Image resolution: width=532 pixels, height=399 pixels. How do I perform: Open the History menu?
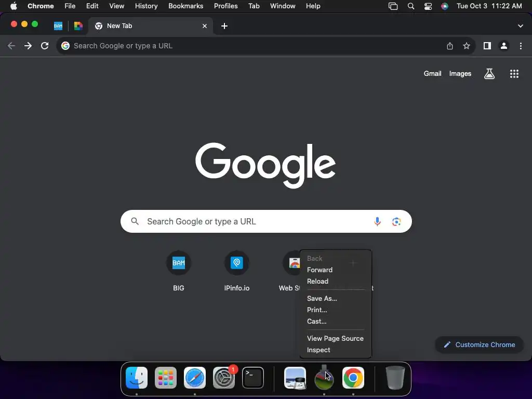146,6
